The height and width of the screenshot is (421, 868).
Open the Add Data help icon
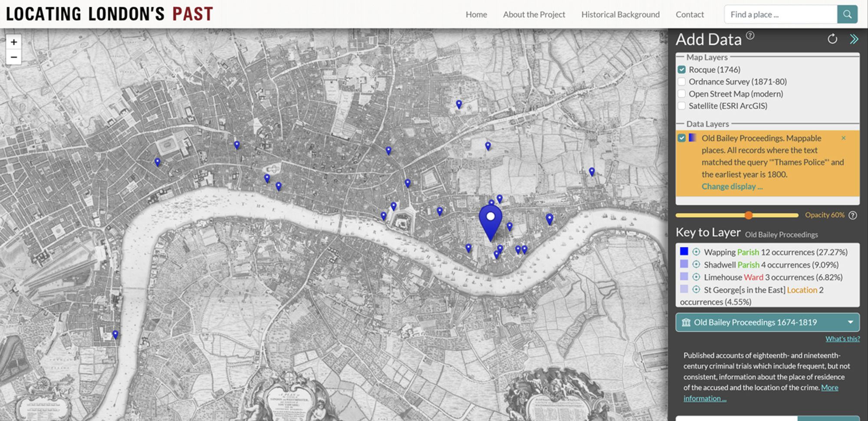[750, 36]
